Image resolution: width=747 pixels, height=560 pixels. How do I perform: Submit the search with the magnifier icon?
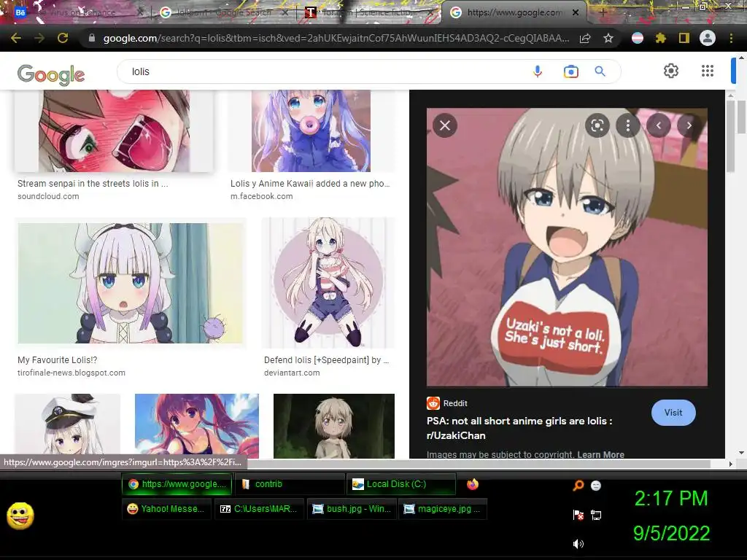pos(600,71)
